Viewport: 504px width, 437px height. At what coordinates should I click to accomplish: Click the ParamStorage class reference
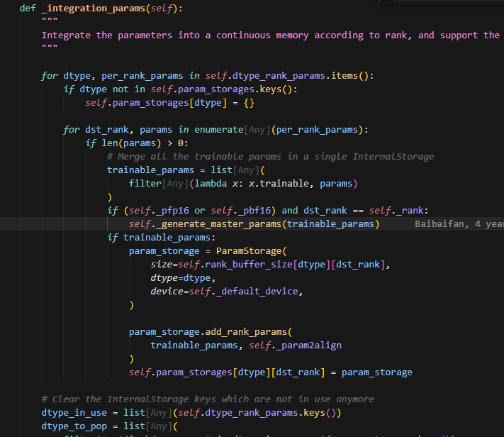pyautogui.click(x=250, y=251)
